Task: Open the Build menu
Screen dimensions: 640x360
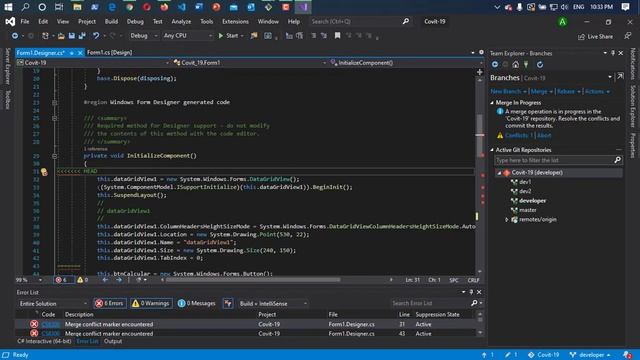Action: (111, 22)
